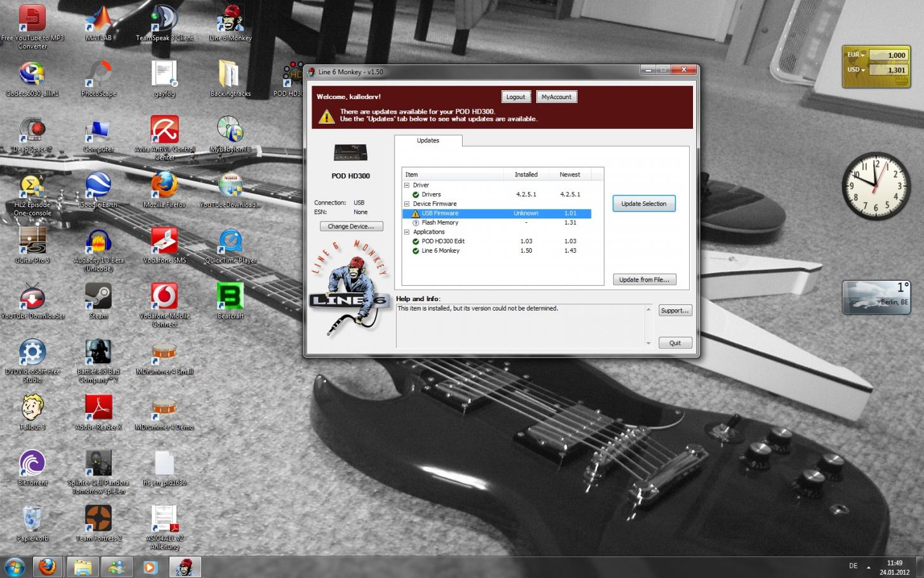Image resolution: width=924 pixels, height=578 pixels.
Task: Select the Line 6 Monkey list row
Action: tap(497, 251)
